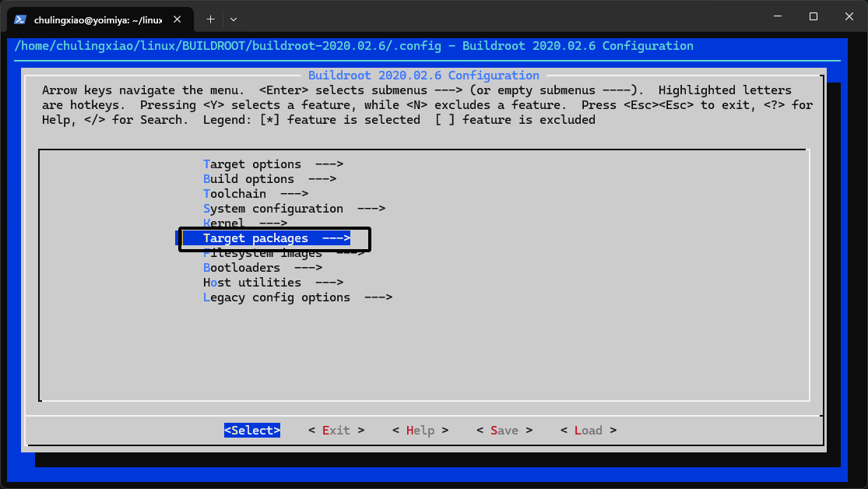The image size is (868, 489).
Task: Maximize the terminal window
Action: (x=814, y=16)
